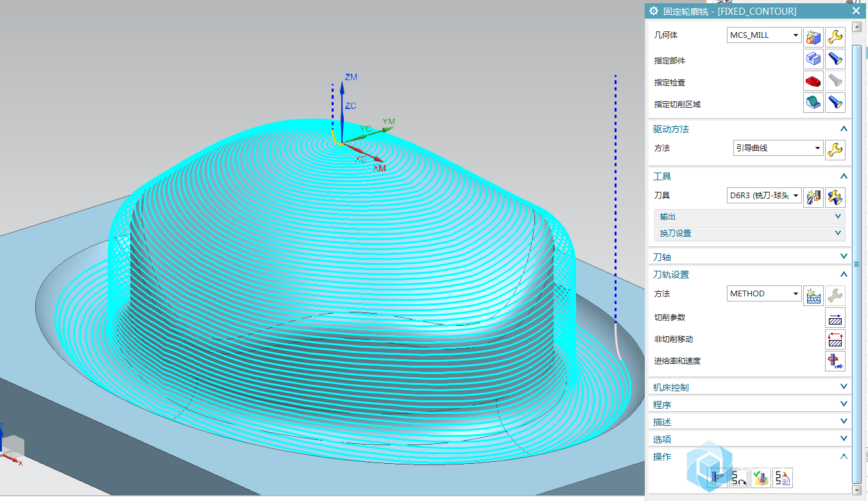
Task: Click the ZM axis label in the viewport
Action: pos(351,77)
